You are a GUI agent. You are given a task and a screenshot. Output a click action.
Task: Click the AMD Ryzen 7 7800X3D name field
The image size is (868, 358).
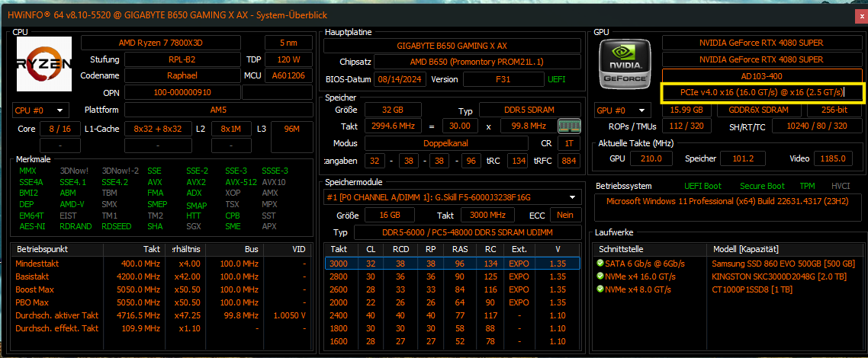click(x=161, y=43)
